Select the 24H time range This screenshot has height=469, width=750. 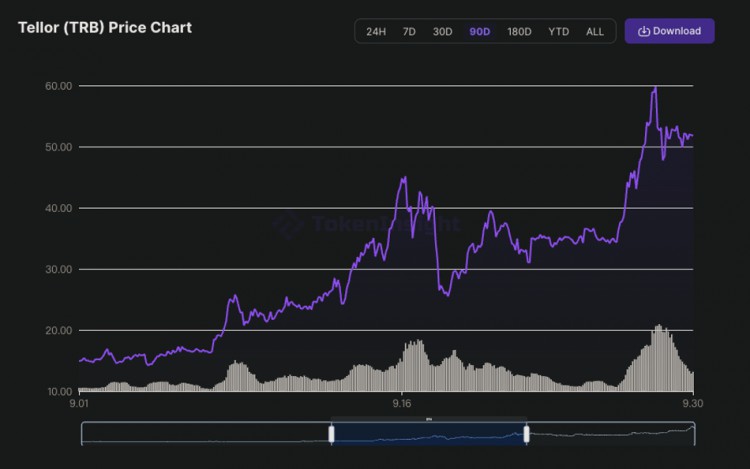[376, 32]
